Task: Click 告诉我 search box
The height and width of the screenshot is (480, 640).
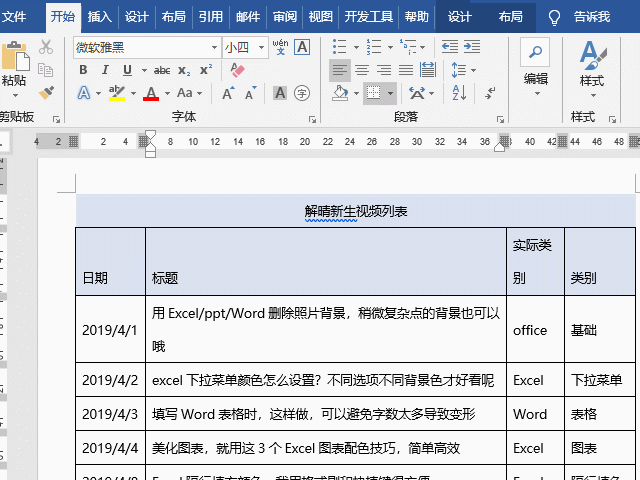Action: pos(591,17)
